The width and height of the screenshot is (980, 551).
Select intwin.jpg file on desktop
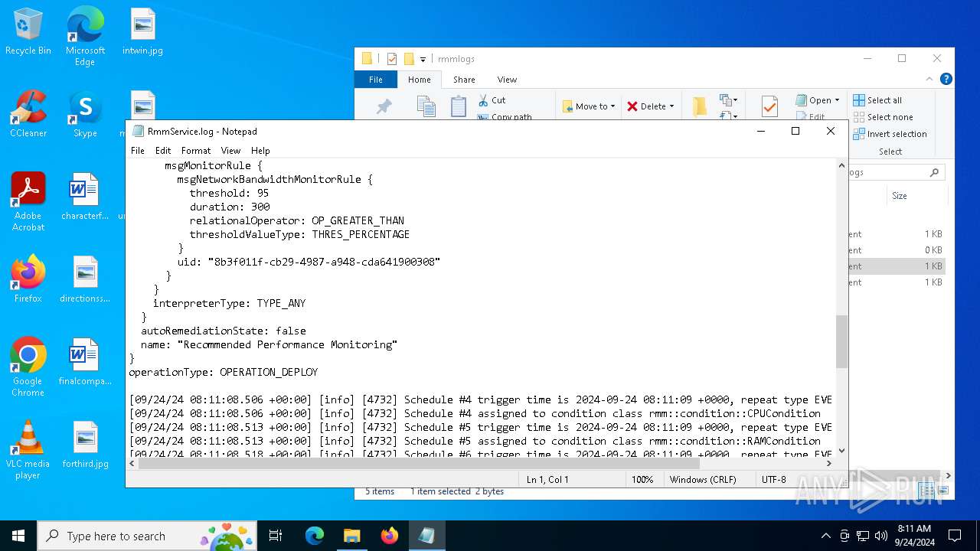142,32
